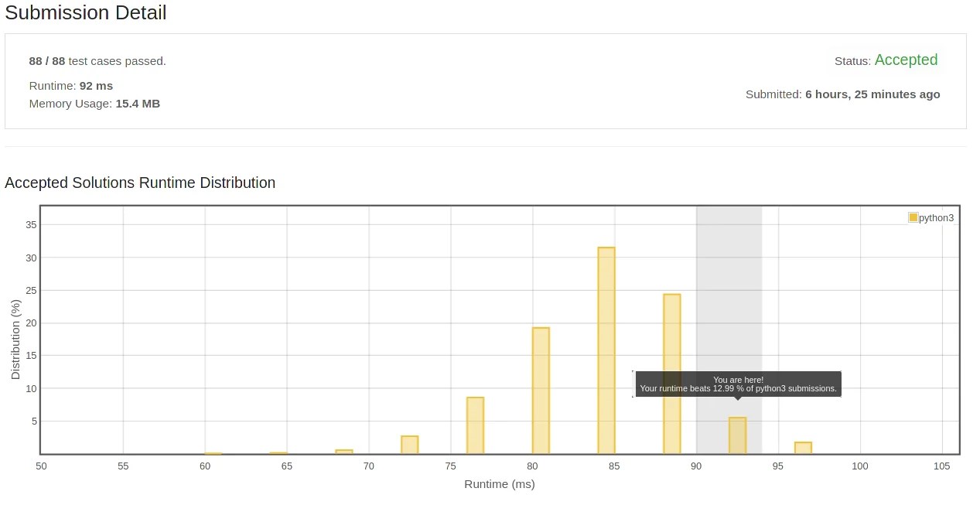
Task: Select the small bar near 72 ms
Action: coord(409,445)
